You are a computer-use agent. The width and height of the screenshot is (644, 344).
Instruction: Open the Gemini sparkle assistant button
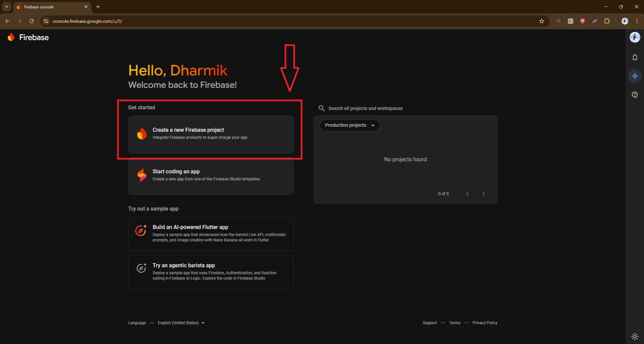pos(635,76)
